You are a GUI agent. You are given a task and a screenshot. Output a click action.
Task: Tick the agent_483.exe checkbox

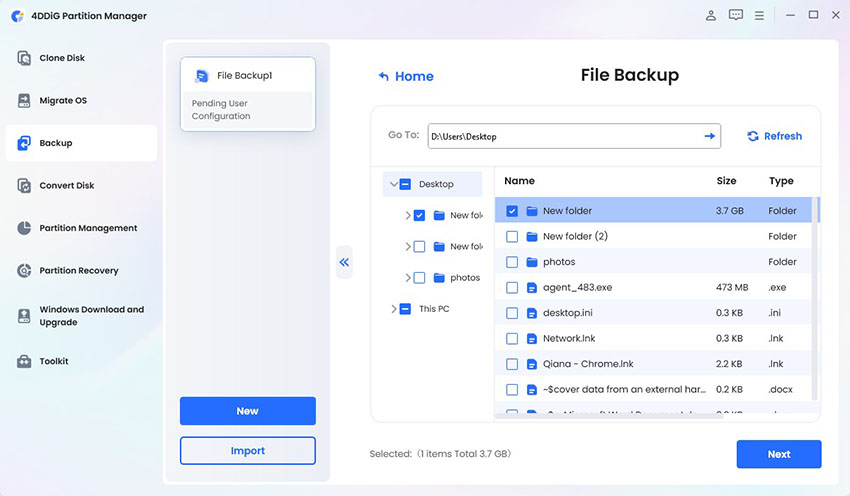pos(512,287)
